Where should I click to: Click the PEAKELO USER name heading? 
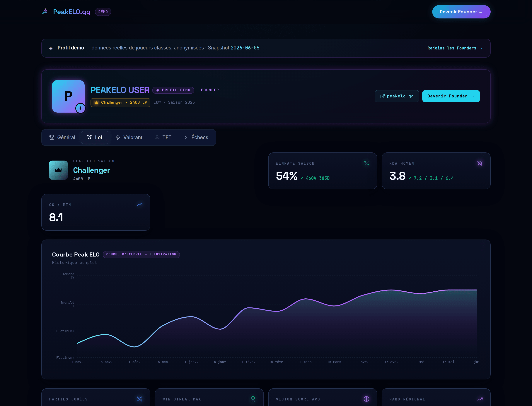120,90
